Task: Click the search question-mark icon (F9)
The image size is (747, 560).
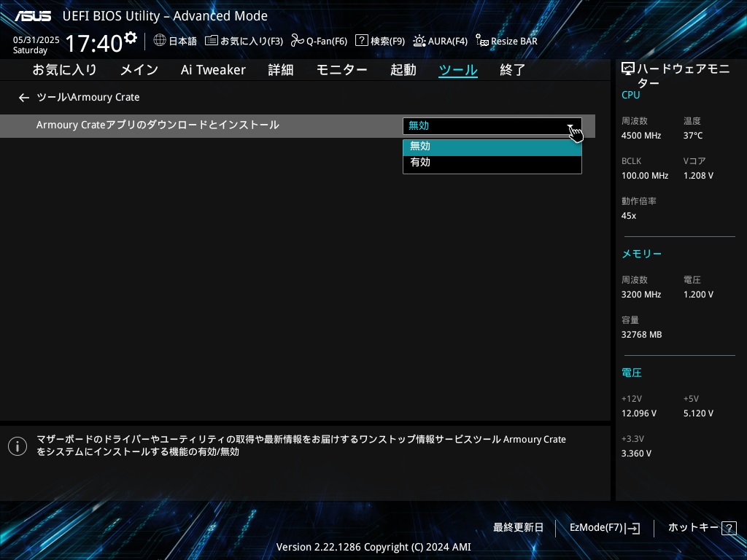Action: tap(362, 40)
